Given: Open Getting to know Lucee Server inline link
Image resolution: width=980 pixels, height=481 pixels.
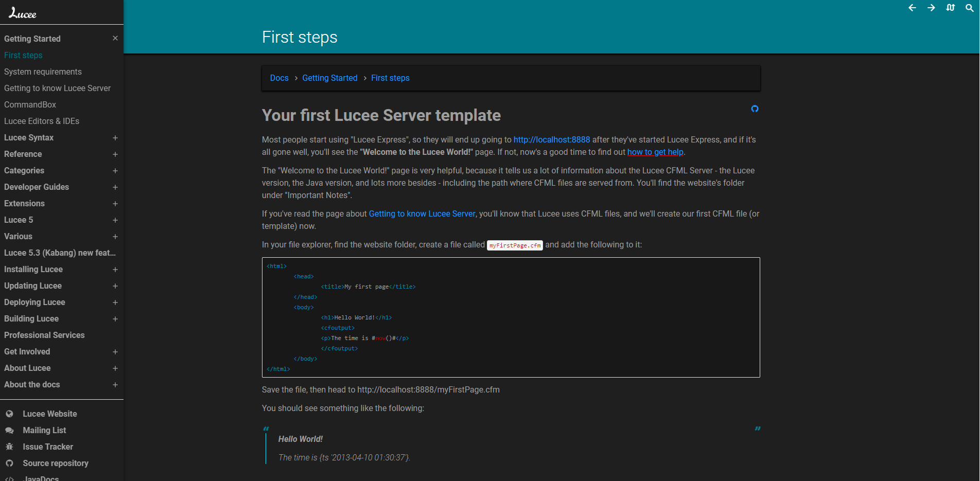Looking at the screenshot, I should pos(422,213).
